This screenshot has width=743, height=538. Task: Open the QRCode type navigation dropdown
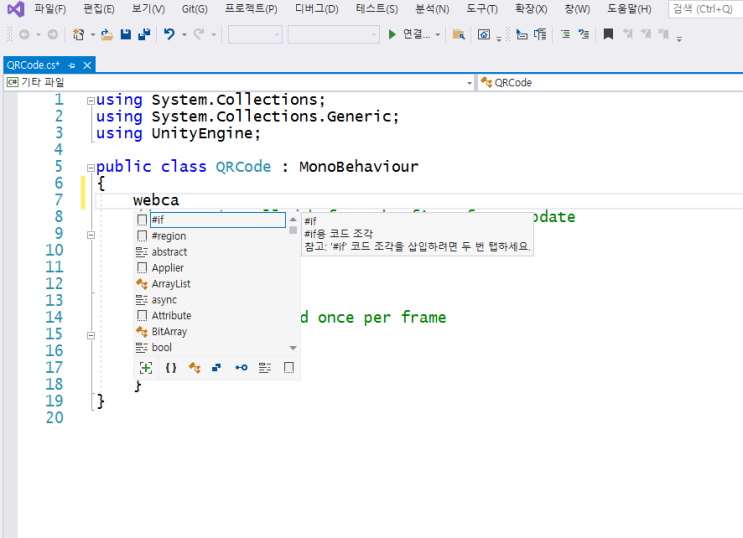point(610,82)
